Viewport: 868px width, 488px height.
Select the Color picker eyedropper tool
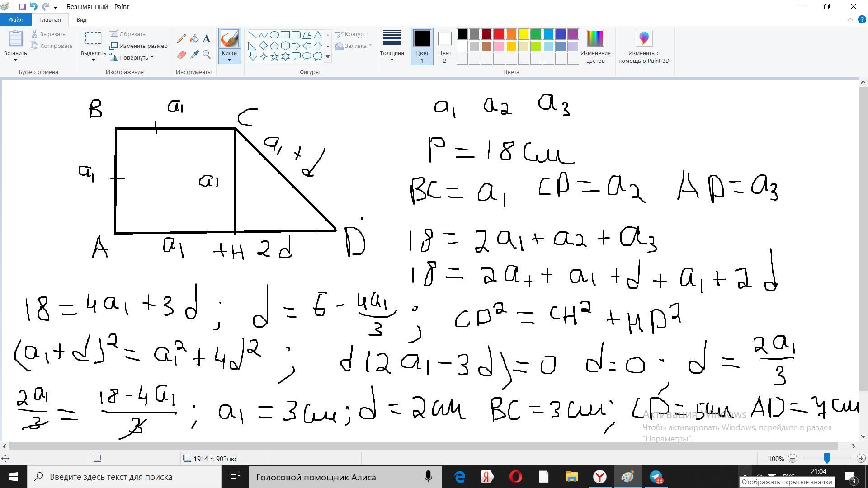point(194,55)
